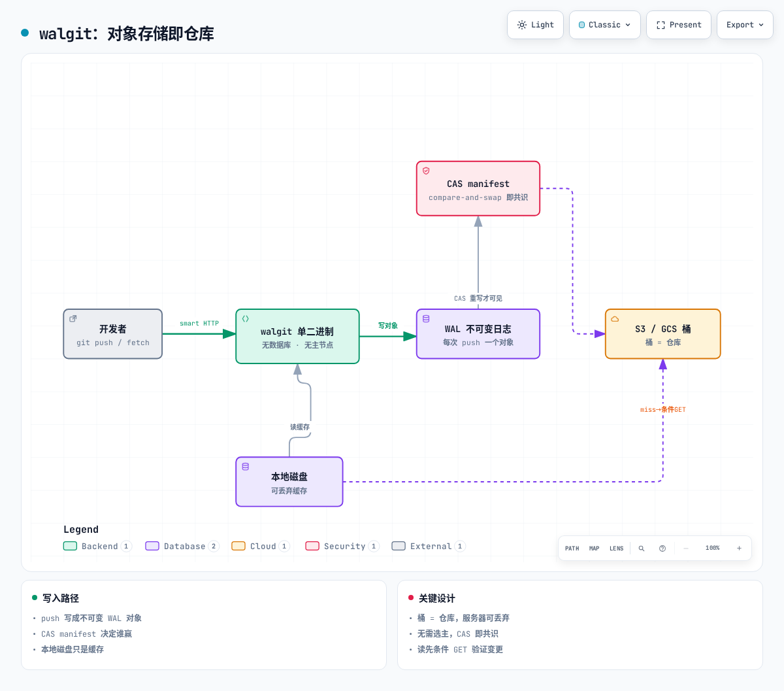Click the database icon on the WAL node
The width and height of the screenshot is (784, 691).
[x=426, y=319]
